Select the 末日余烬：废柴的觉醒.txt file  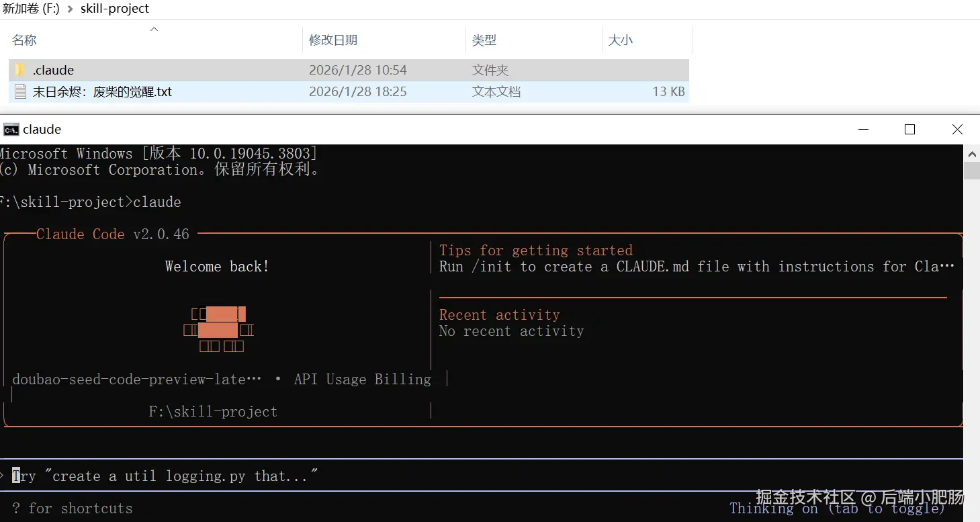(102, 91)
